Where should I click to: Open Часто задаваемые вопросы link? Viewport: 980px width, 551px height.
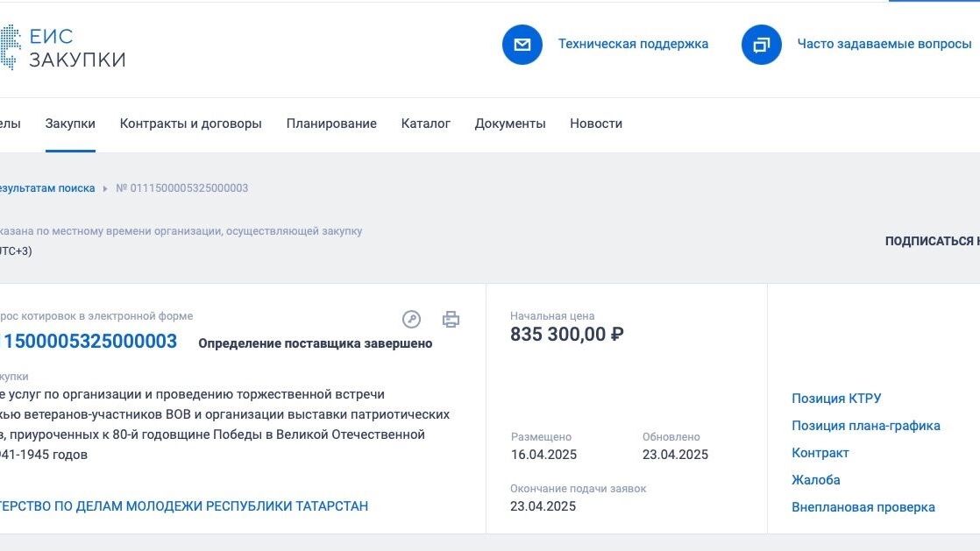pyautogui.click(x=884, y=44)
